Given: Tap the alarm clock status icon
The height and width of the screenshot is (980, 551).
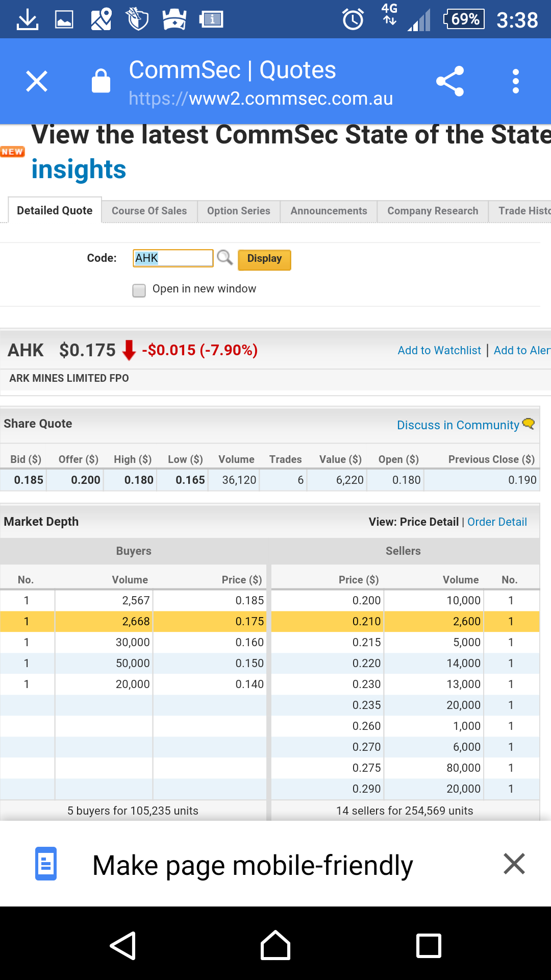Looking at the screenshot, I should coord(353,19).
